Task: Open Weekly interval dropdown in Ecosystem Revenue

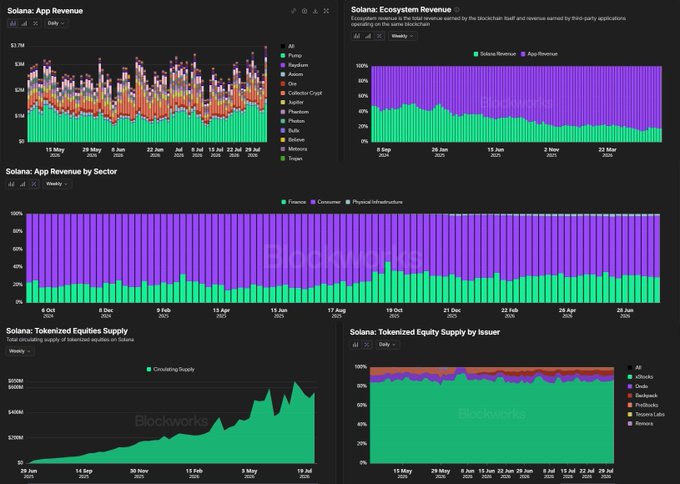Action: point(402,36)
